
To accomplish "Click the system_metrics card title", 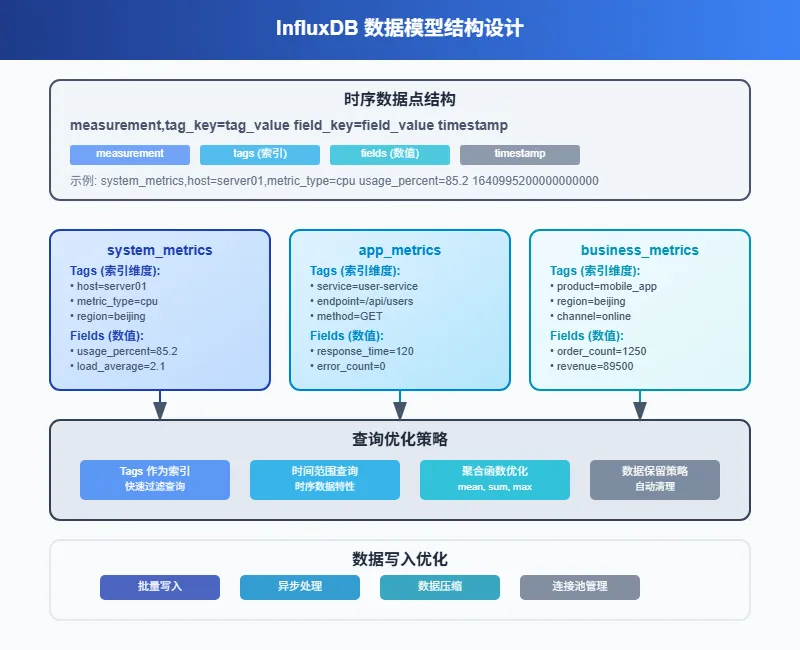I will click(160, 250).
